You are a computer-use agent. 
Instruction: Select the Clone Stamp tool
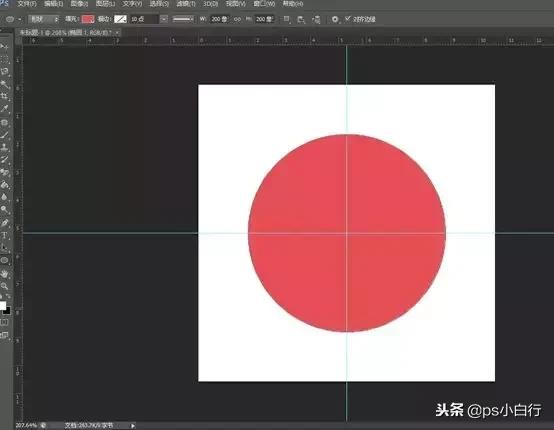point(5,147)
